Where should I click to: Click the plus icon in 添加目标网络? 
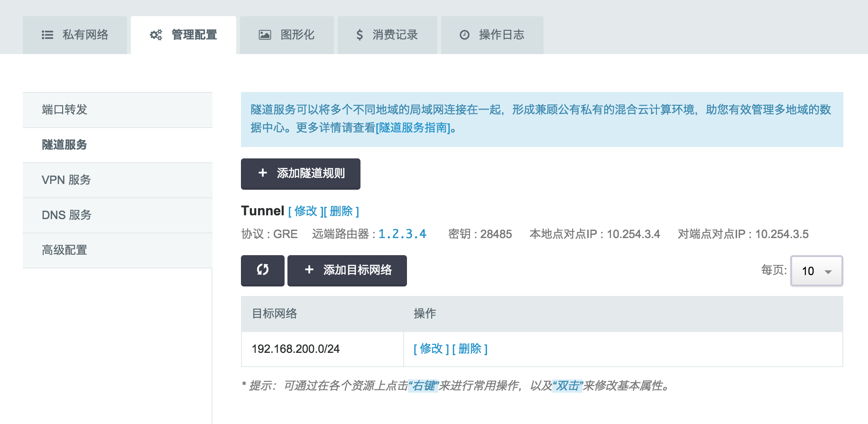(309, 270)
